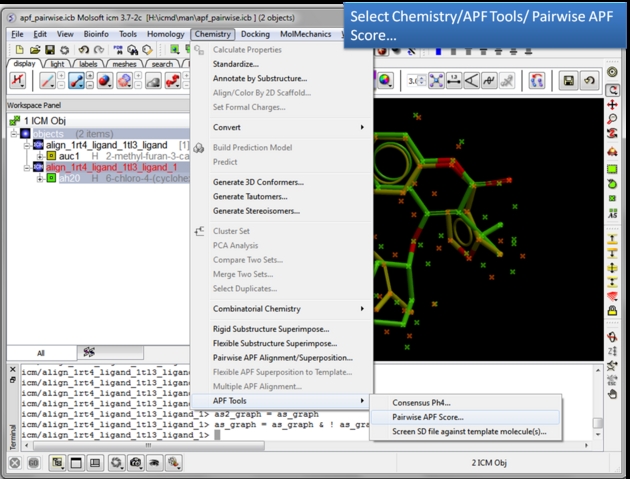Click the measure distance tool icon
630x479 pixels.
[x=453, y=81]
